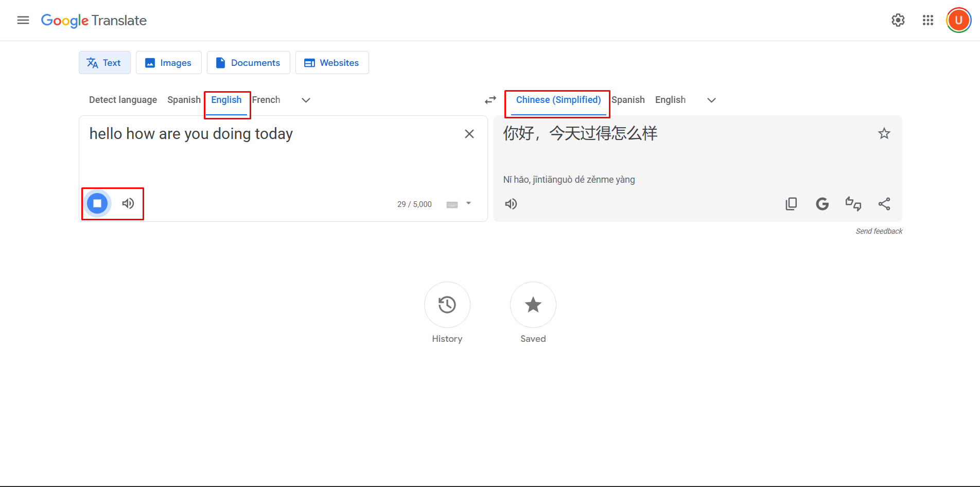Suggest an edit to the translation
Screen dimensions: 980x487
853,204
